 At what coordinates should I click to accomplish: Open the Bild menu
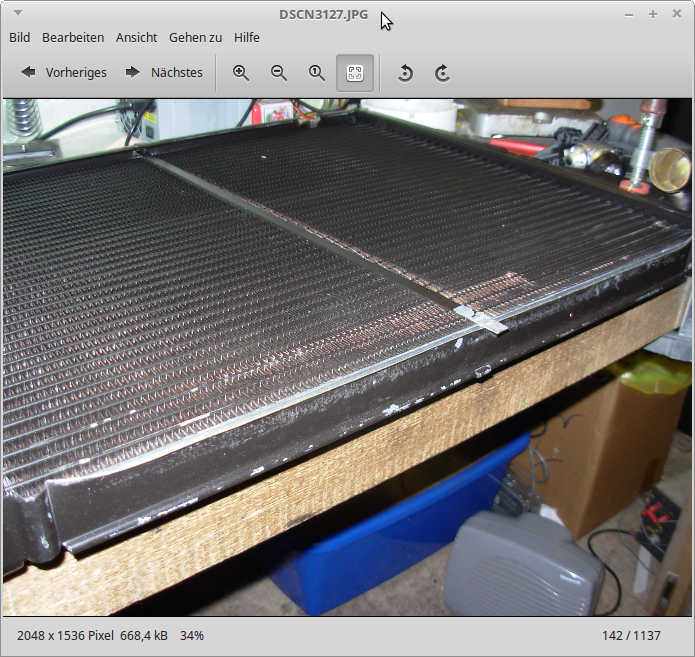[20, 37]
